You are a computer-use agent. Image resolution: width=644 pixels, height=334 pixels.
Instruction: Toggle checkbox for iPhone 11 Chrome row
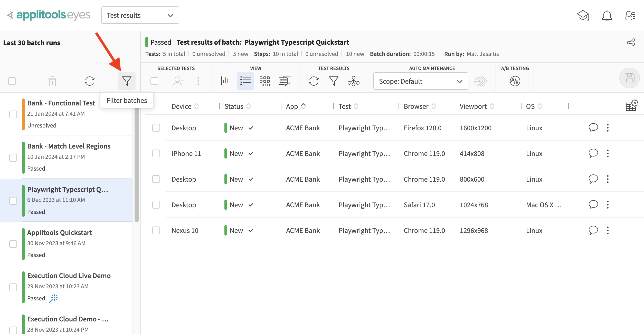point(156,153)
